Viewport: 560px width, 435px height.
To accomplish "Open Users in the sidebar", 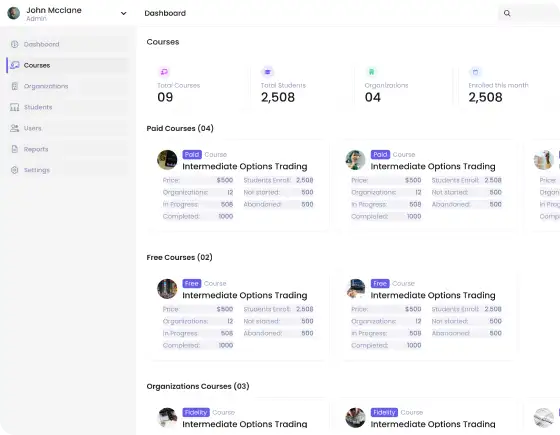I will point(68,128).
